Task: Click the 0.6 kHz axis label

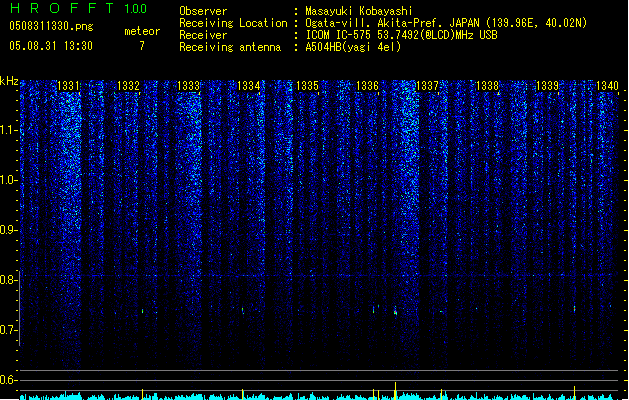Action: coord(8,380)
